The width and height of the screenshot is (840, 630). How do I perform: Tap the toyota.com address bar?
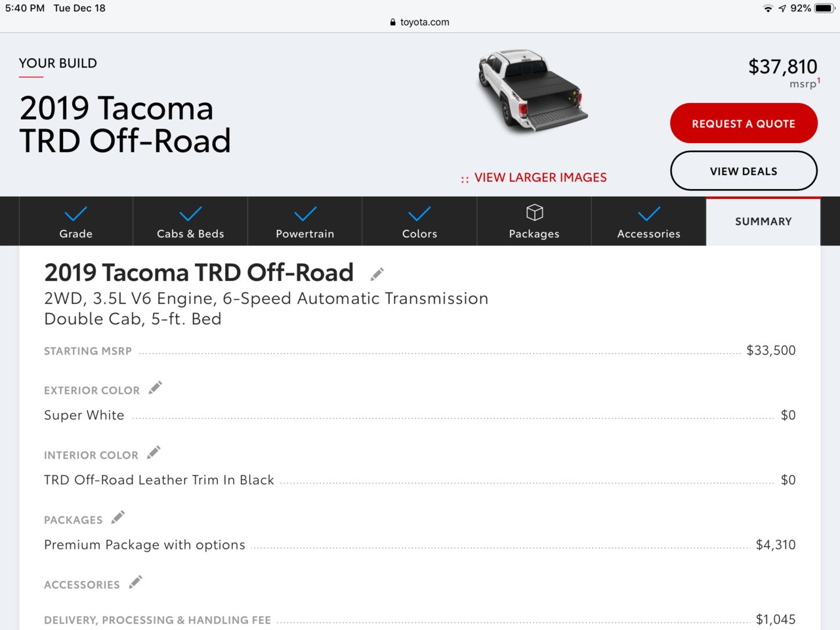(420, 22)
